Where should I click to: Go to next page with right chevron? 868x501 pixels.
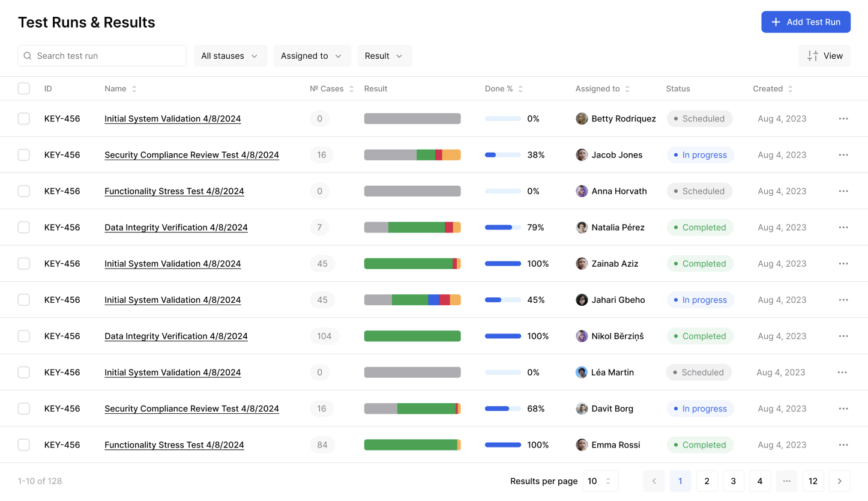[839, 481]
